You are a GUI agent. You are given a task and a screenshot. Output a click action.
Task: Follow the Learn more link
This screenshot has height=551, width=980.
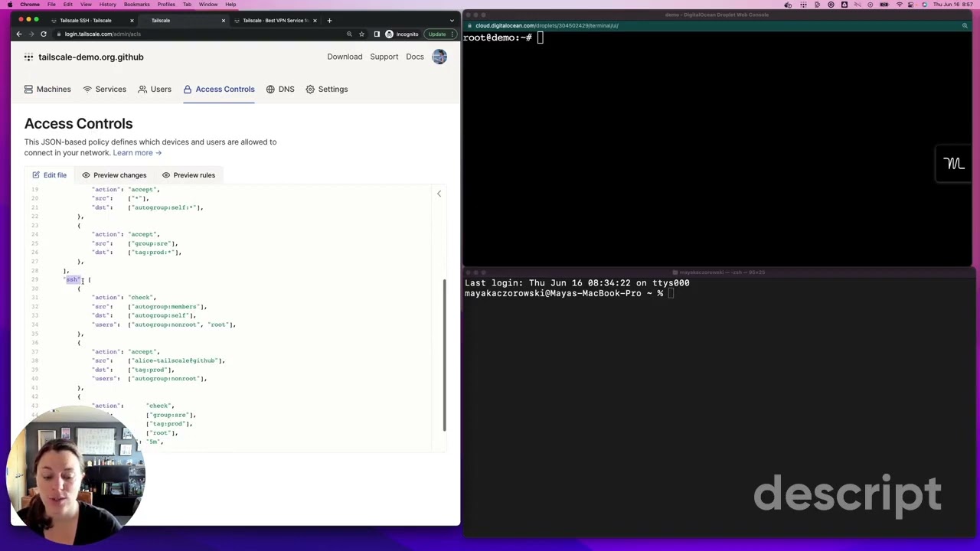point(137,152)
